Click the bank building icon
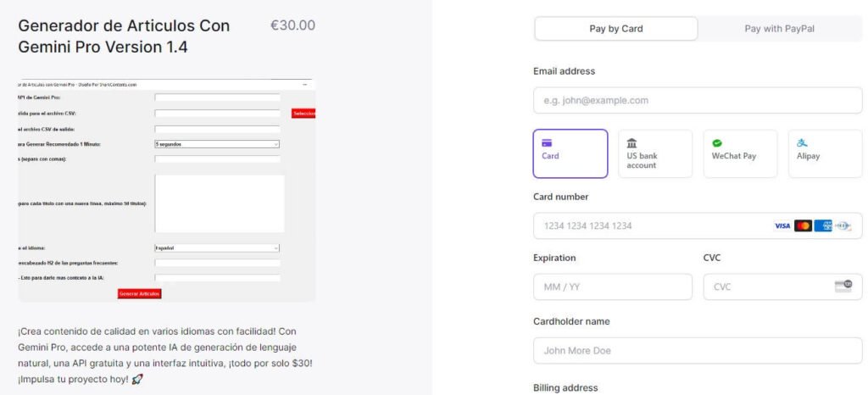Viewport: 868px width, 395px height. tap(632, 142)
